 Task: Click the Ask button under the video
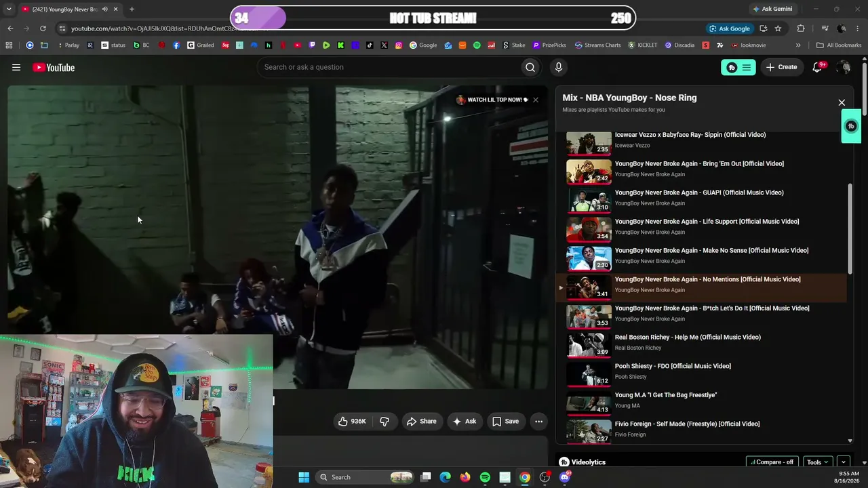pyautogui.click(x=465, y=422)
